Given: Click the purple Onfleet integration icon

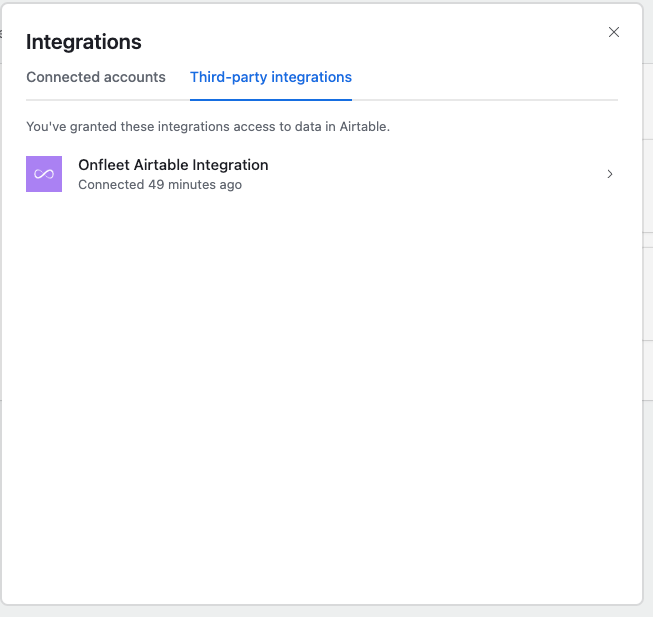Looking at the screenshot, I should 44,174.
